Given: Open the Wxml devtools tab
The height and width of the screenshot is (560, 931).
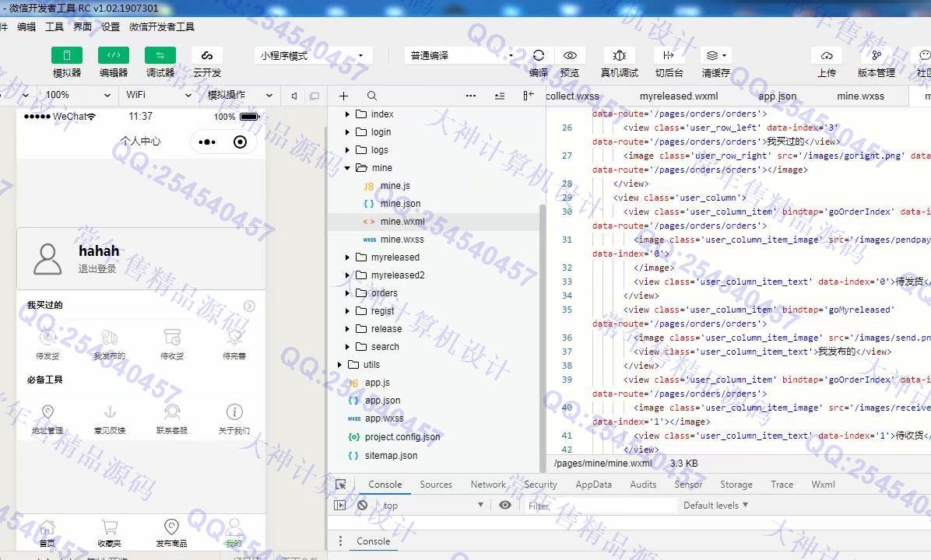Looking at the screenshot, I should pyautogui.click(x=823, y=484).
